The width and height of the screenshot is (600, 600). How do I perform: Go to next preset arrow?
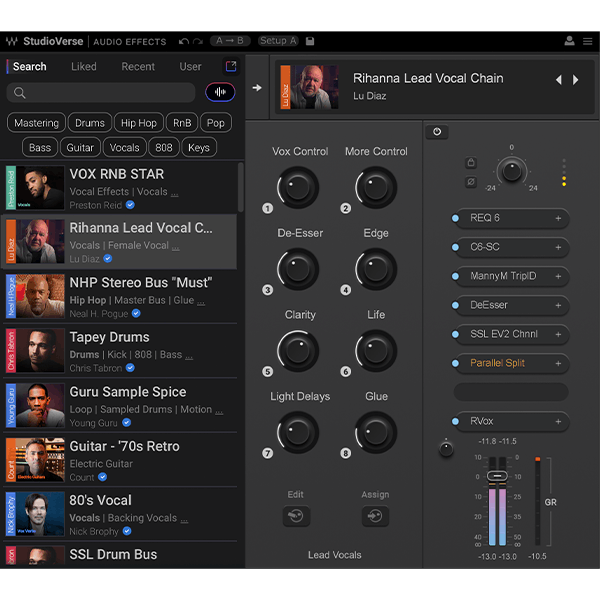coord(575,80)
